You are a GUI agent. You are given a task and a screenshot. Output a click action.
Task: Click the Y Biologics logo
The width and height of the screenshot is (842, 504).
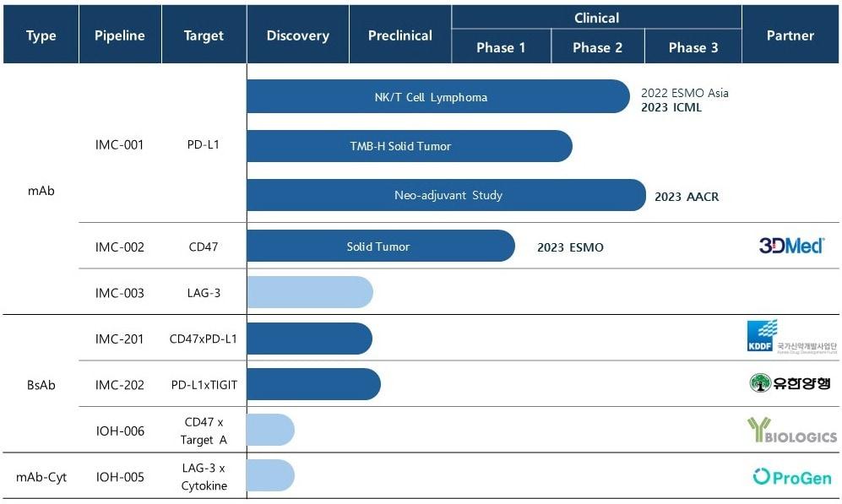(x=791, y=431)
